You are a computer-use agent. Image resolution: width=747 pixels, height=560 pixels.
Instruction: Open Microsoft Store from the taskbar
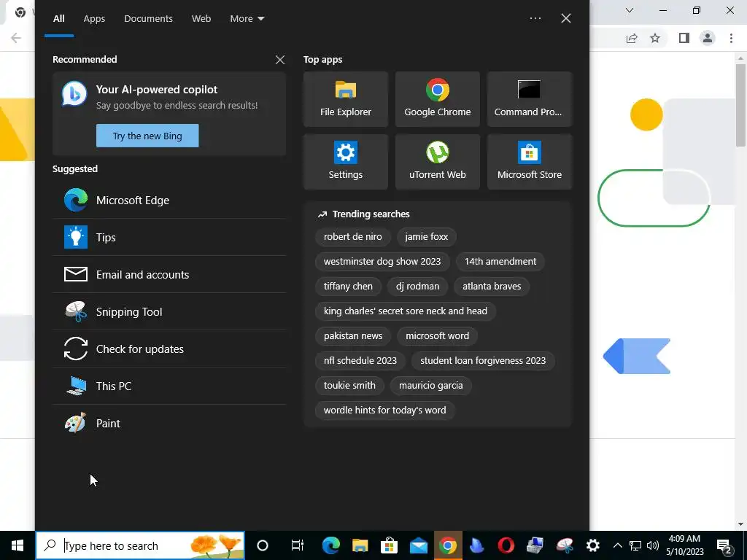(390, 545)
